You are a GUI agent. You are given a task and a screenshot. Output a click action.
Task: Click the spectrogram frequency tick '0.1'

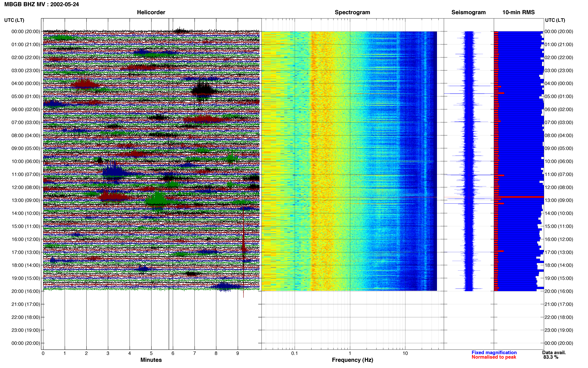tap(295, 353)
